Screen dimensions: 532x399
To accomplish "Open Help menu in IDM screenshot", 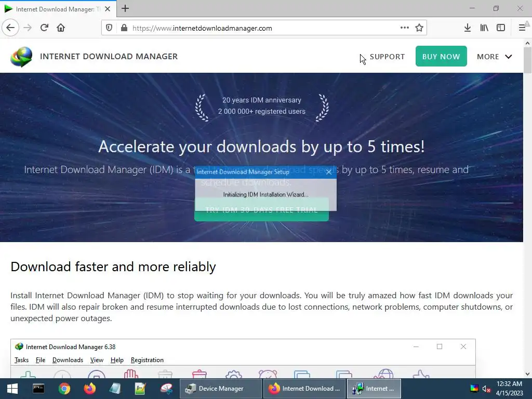I will coord(117,360).
